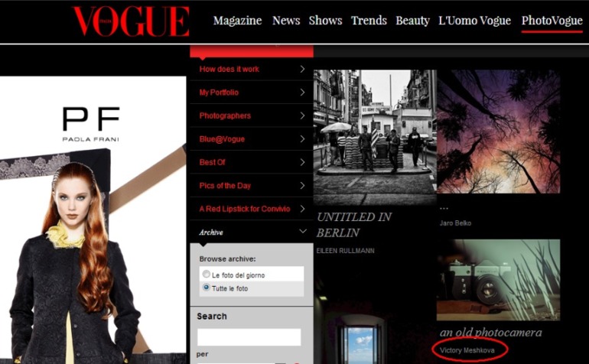Select Tutte le foto radio button
This screenshot has width=589, height=364.
click(207, 288)
